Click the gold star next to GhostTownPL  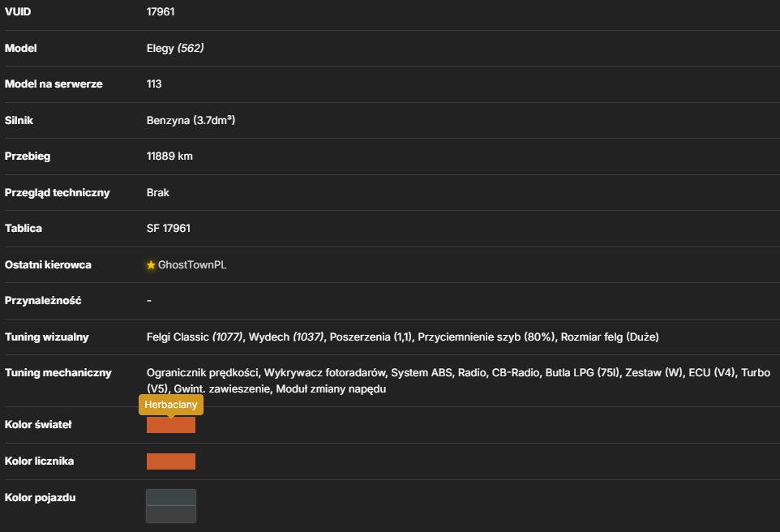coord(152,264)
